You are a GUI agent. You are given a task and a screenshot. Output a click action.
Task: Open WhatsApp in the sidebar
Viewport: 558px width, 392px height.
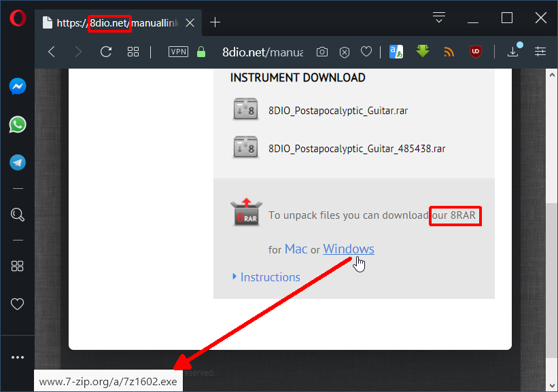[18, 124]
